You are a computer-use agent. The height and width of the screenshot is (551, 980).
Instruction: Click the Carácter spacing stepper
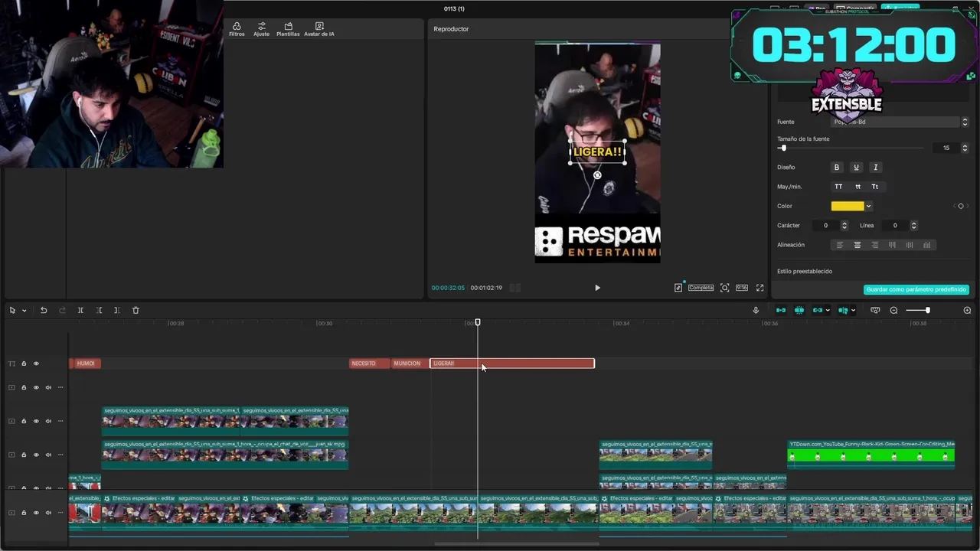(x=844, y=225)
